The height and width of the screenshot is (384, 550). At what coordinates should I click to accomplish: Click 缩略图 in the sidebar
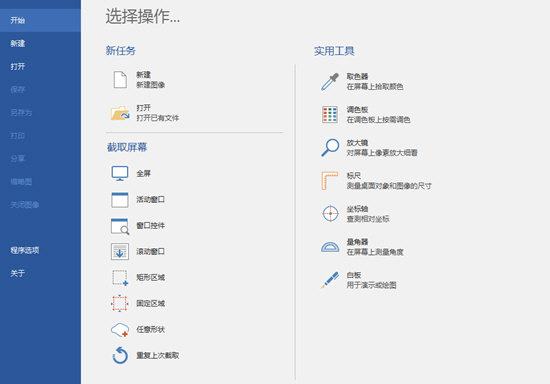click(x=40, y=182)
